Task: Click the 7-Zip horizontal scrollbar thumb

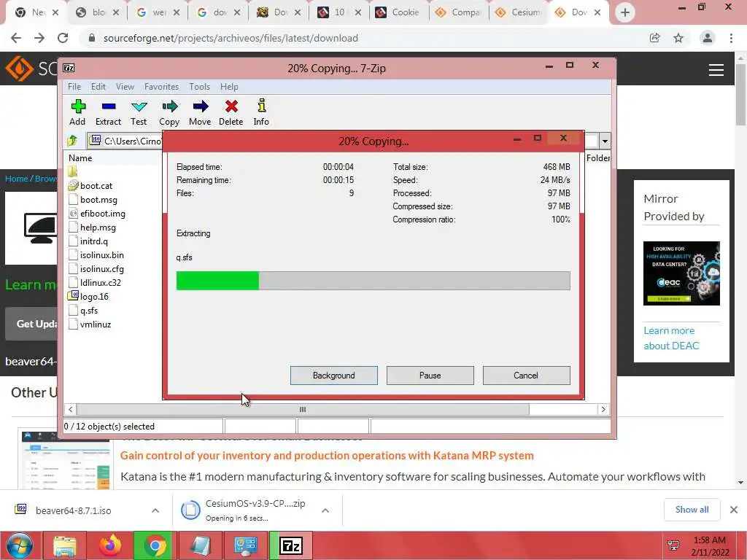Action: pyautogui.click(x=303, y=410)
